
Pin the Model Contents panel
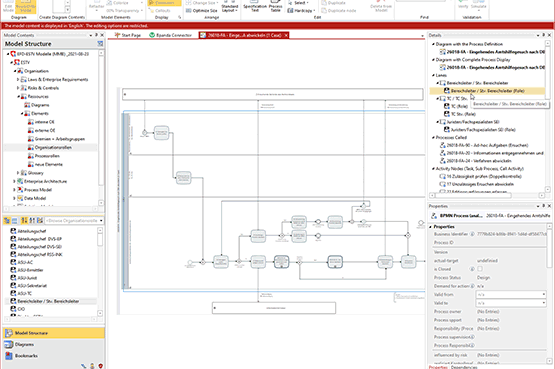click(96, 35)
